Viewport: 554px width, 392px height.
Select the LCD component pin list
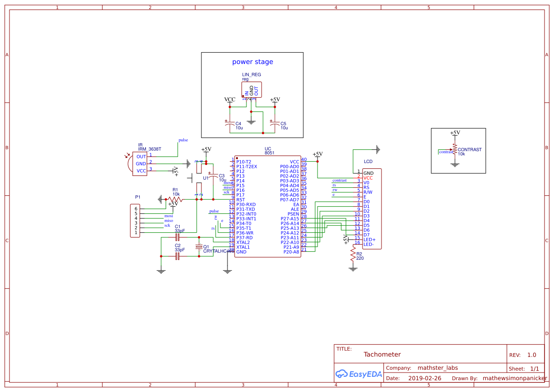tap(371, 209)
